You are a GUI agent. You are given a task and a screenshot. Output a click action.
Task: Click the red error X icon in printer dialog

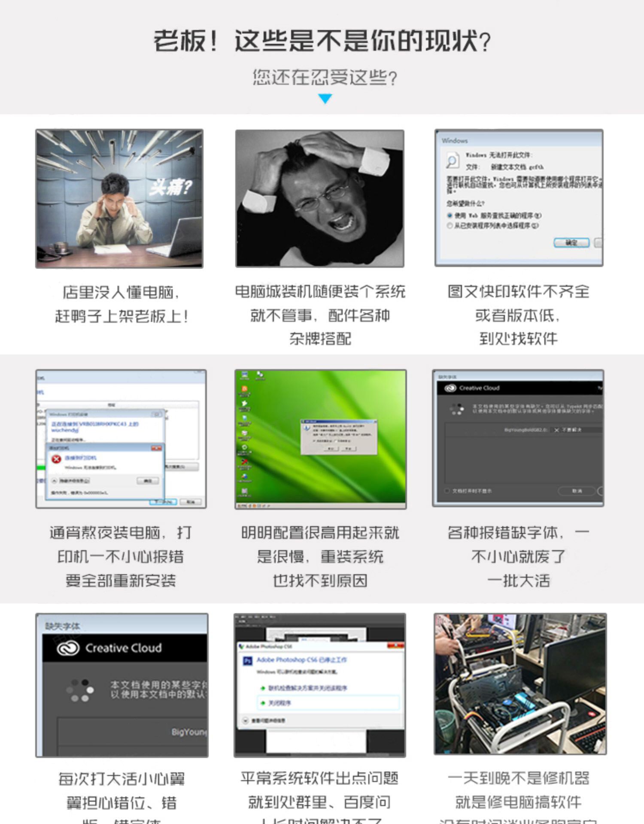click(56, 459)
